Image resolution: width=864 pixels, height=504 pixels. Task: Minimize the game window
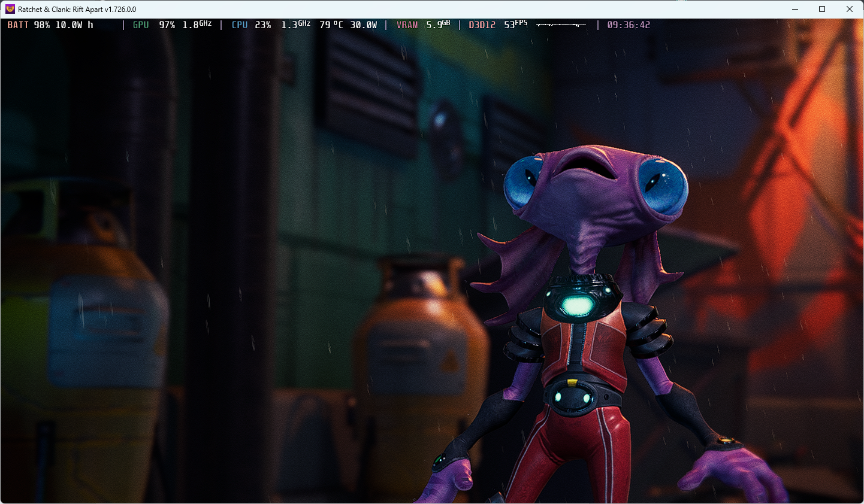point(795,9)
